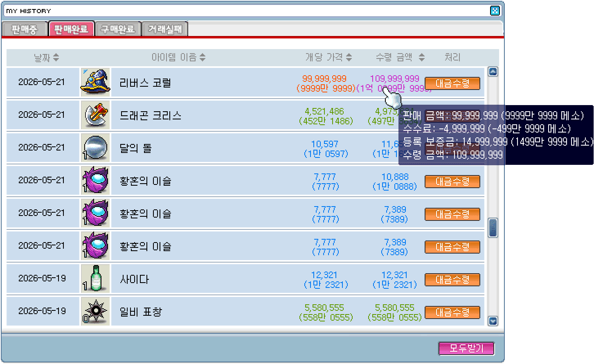Click the scrollbar down arrow
Viewport: 594px width, 364px height.
click(x=493, y=321)
